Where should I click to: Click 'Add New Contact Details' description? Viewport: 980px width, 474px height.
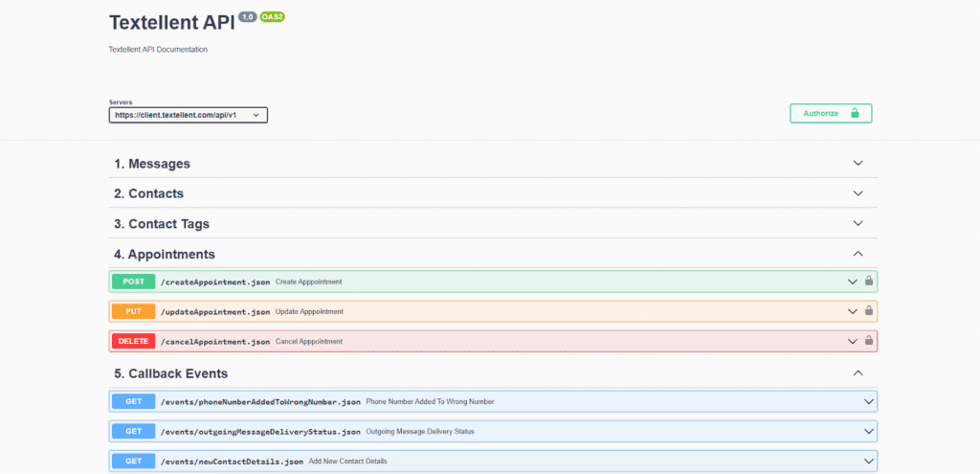pos(348,462)
